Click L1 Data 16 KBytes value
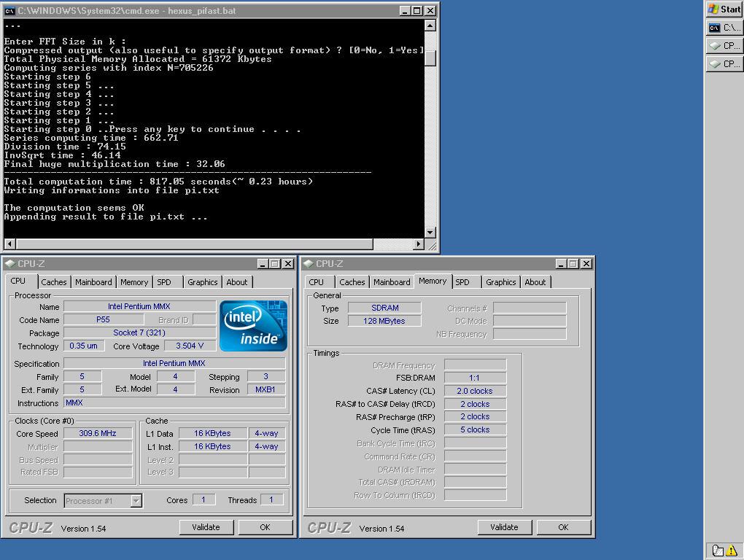 (212, 433)
